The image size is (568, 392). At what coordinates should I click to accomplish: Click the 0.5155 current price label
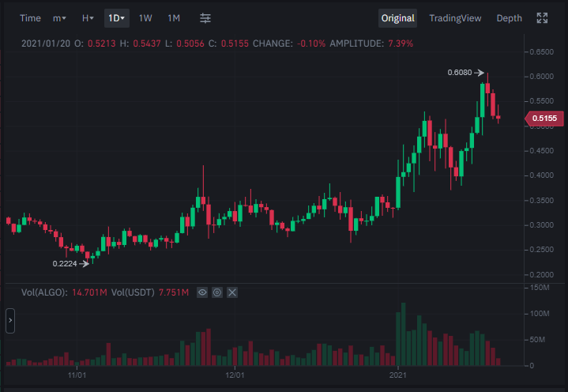544,119
